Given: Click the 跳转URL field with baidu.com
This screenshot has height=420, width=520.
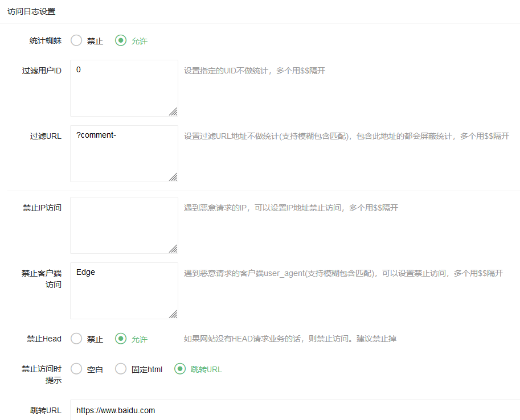Looking at the screenshot, I should point(295,410).
